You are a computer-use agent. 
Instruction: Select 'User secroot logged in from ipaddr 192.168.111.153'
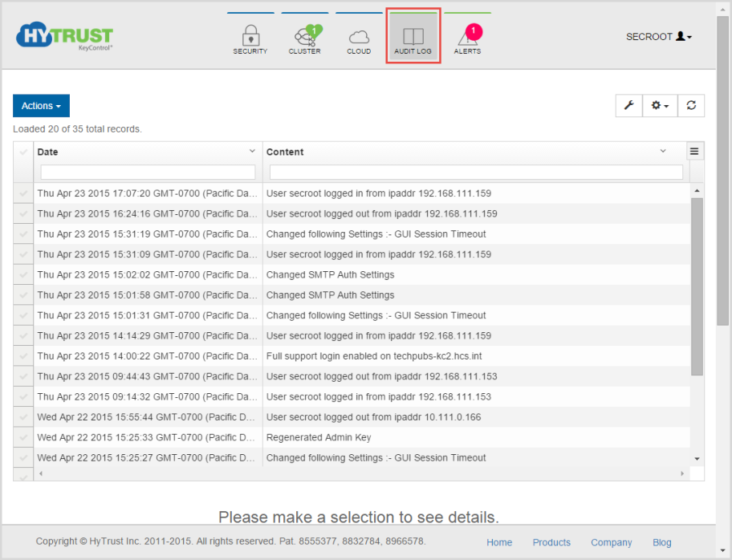[379, 396]
